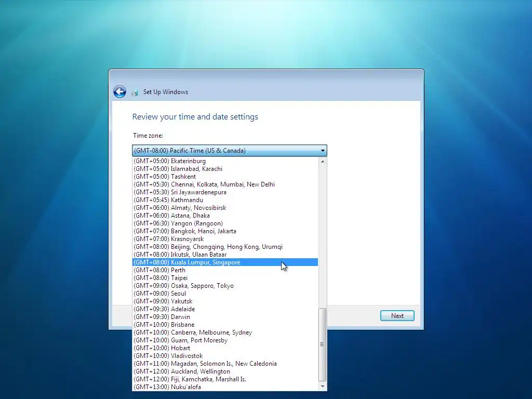Select (GMT+09:30) Darwin
The width and height of the screenshot is (532, 399).
click(225, 317)
